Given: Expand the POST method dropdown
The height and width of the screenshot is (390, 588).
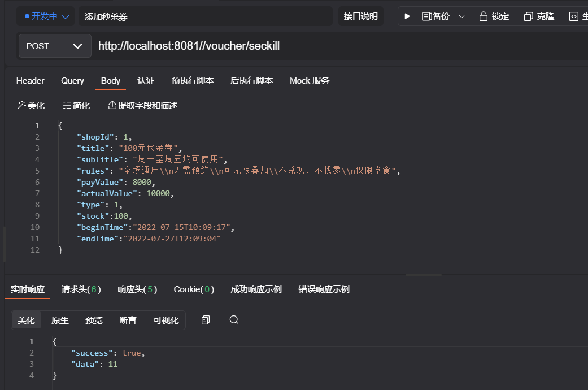Looking at the screenshot, I should 55,46.
